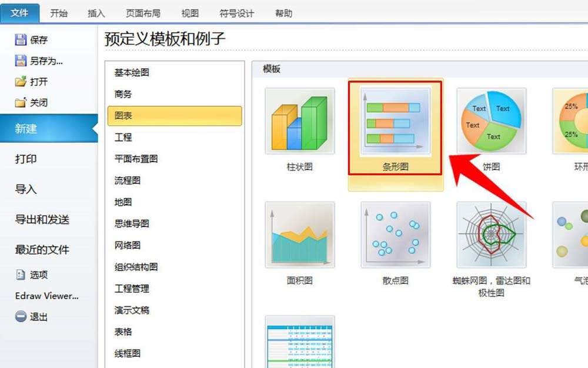This screenshot has height=368, width=588.
Task: Select the 散点图 scatter chart template
Action: tap(395, 235)
